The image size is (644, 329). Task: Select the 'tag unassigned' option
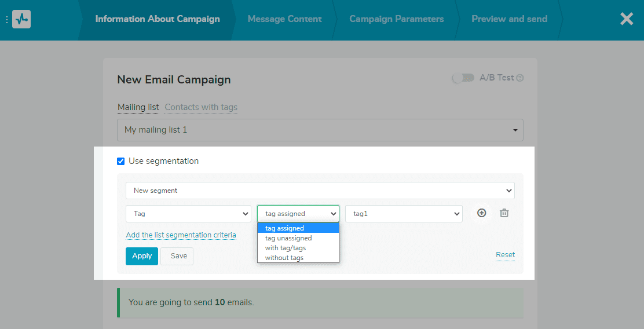point(288,238)
